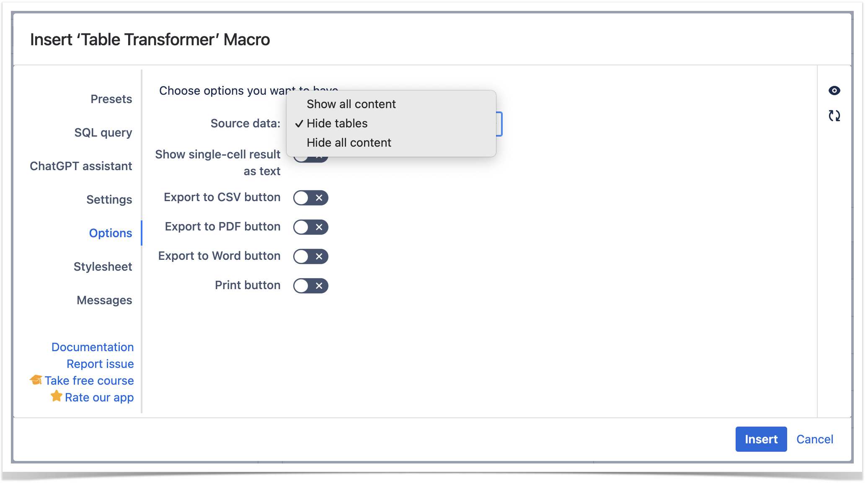Open the Presets tab

[x=111, y=99]
